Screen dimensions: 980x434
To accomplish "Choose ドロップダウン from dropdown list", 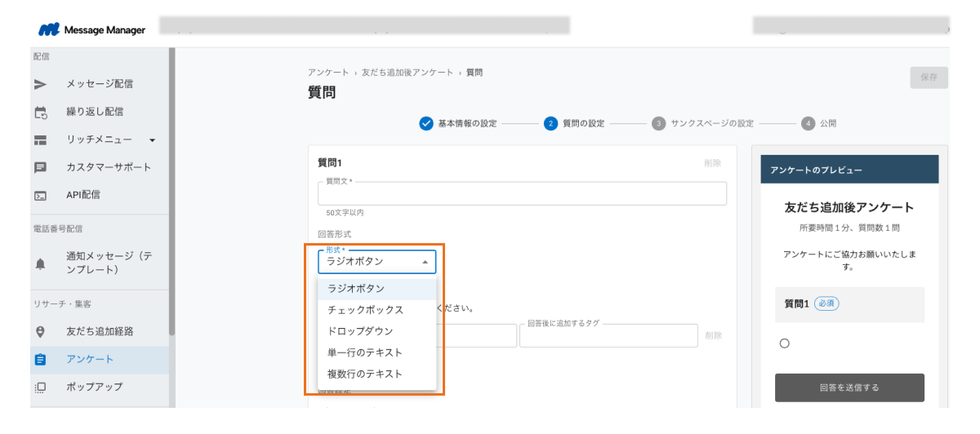I will 376,331.
